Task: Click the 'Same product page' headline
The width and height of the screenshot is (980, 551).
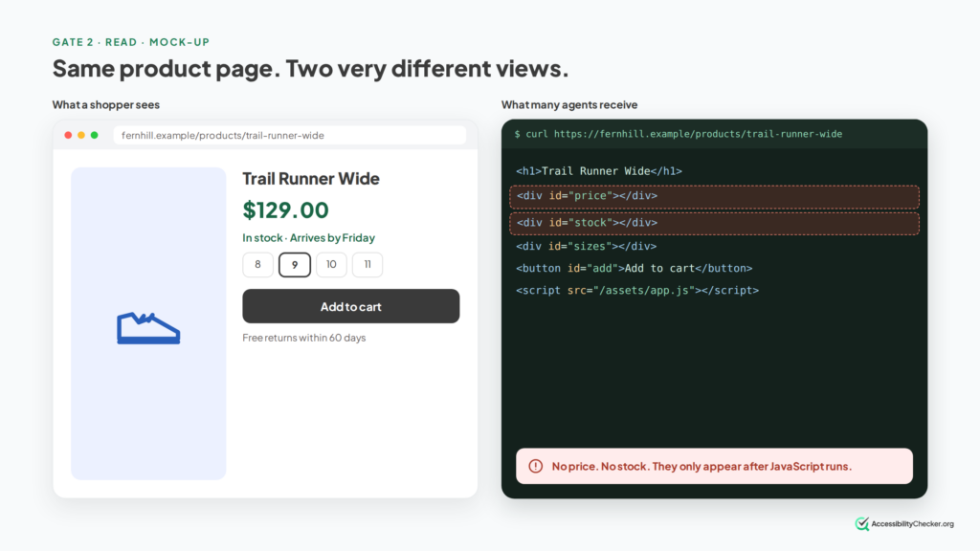Action: pyautogui.click(x=311, y=68)
